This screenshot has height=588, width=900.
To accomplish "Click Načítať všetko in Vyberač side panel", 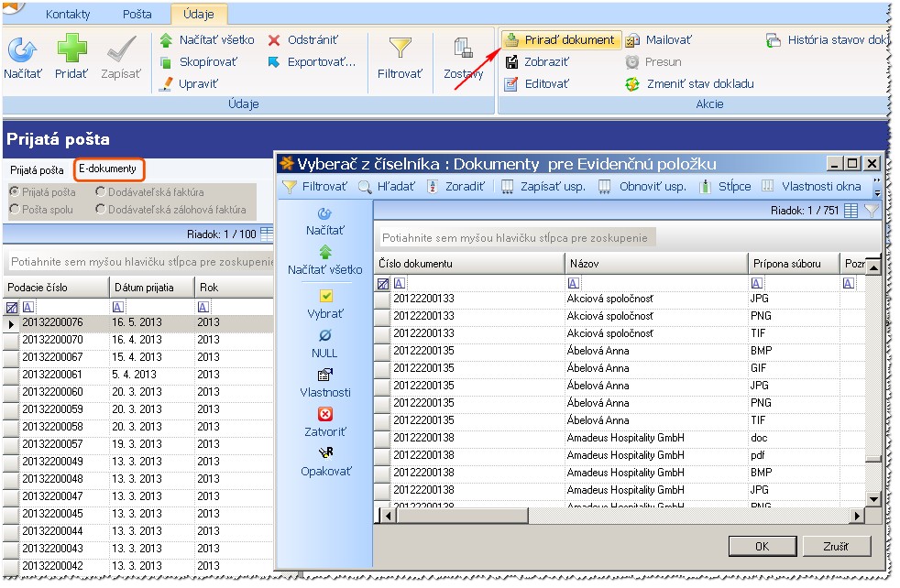I will pyautogui.click(x=324, y=261).
